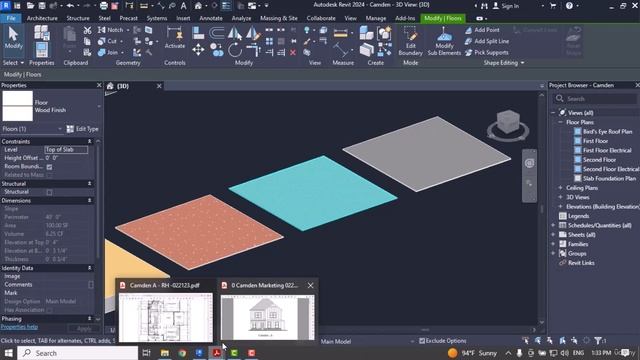This screenshot has height=360, width=640.
Task: Switch to the Collaborate ribbon tab
Action: click(x=321, y=18)
